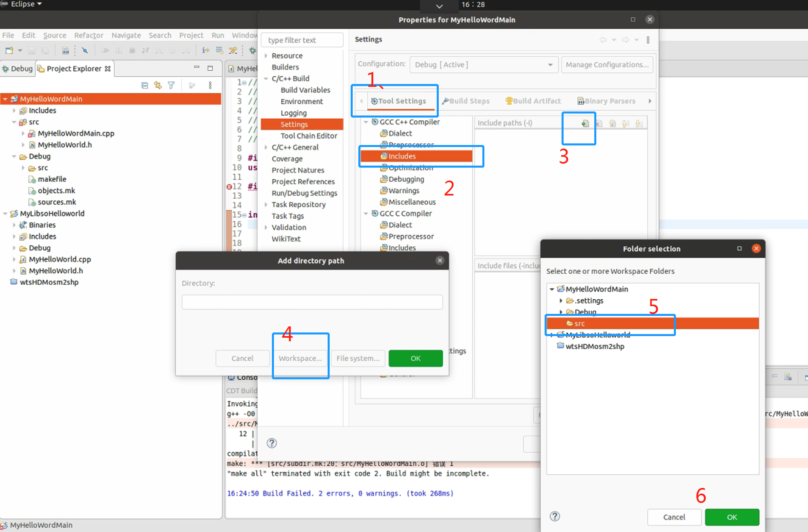Open the New wizard icon in main toolbar
This screenshot has height=532, width=808.
[x=9, y=50]
